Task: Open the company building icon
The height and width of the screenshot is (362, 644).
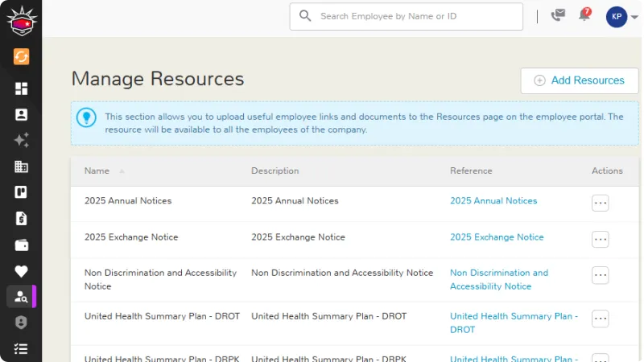Action: tap(22, 167)
